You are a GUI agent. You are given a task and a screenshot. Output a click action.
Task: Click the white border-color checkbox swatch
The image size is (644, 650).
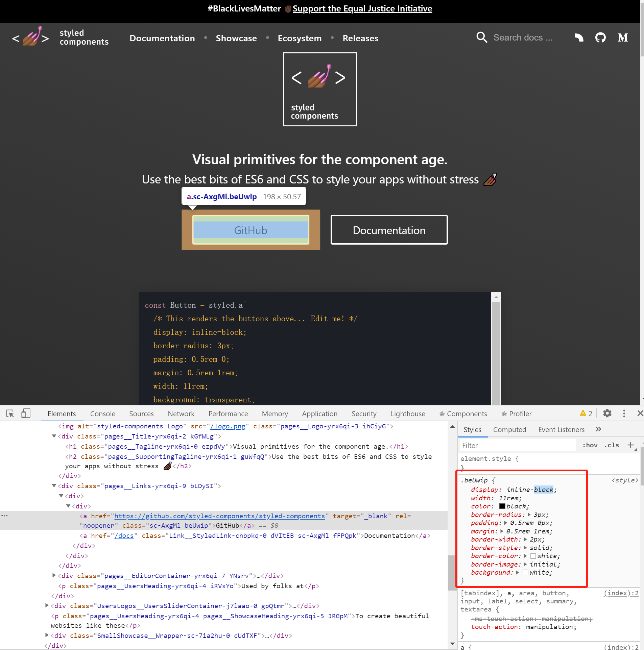(533, 556)
